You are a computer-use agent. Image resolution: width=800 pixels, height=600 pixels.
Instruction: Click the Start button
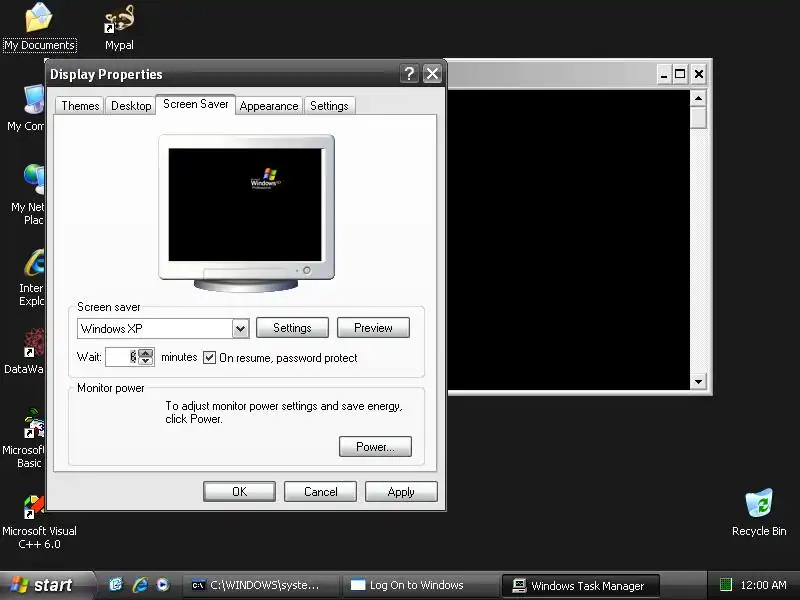coord(45,585)
